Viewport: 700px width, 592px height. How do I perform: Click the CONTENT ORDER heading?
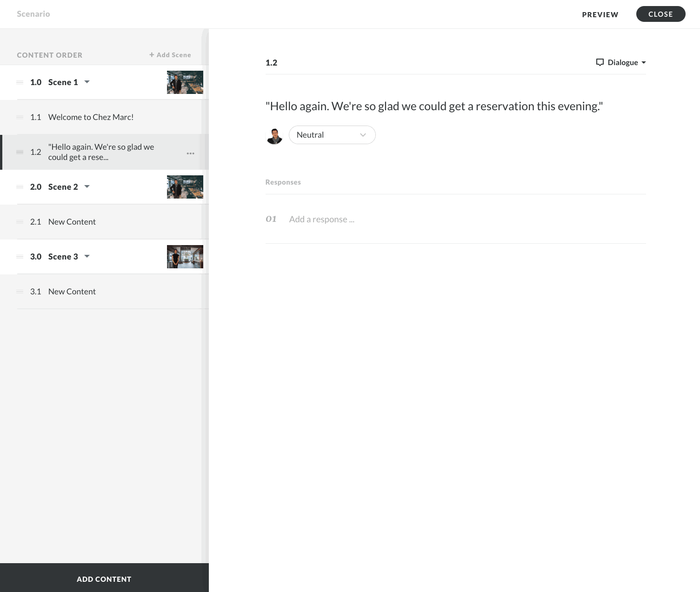[50, 55]
